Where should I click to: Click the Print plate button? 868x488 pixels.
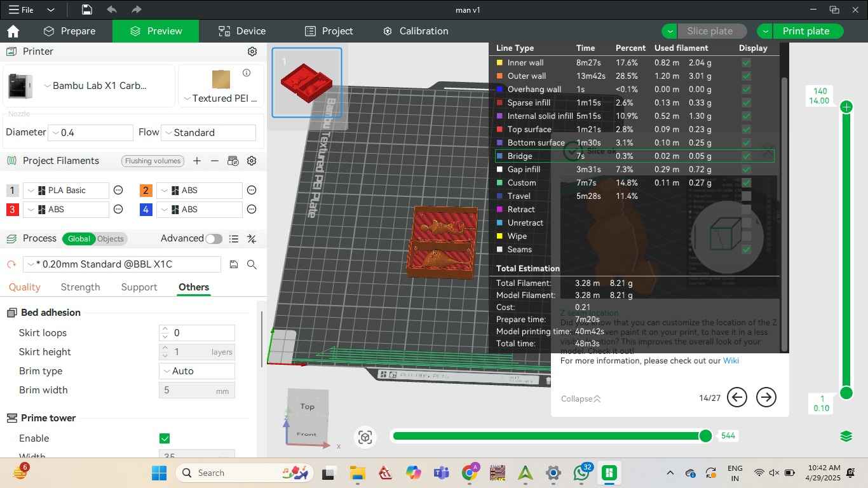(x=806, y=31)
